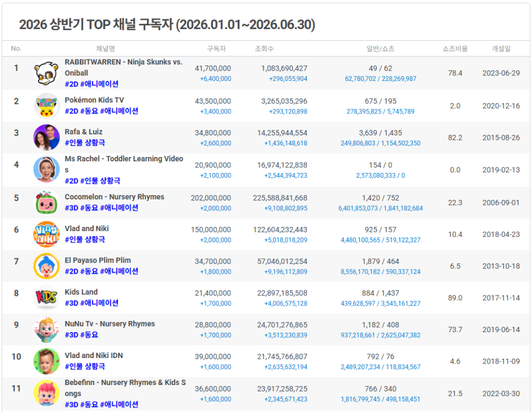Viewport: 532px width, 412px height.
Task: Select #3D #애니메이션 tags under Kids Land
Action: tap(91, 303)
